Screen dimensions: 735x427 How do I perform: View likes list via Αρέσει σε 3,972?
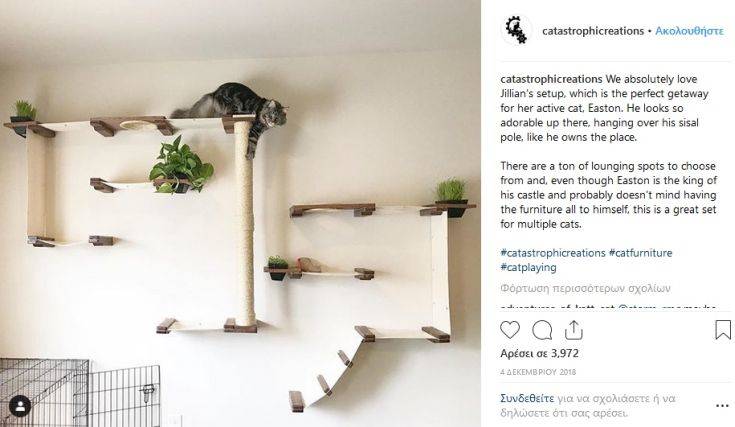pos(540,353)
